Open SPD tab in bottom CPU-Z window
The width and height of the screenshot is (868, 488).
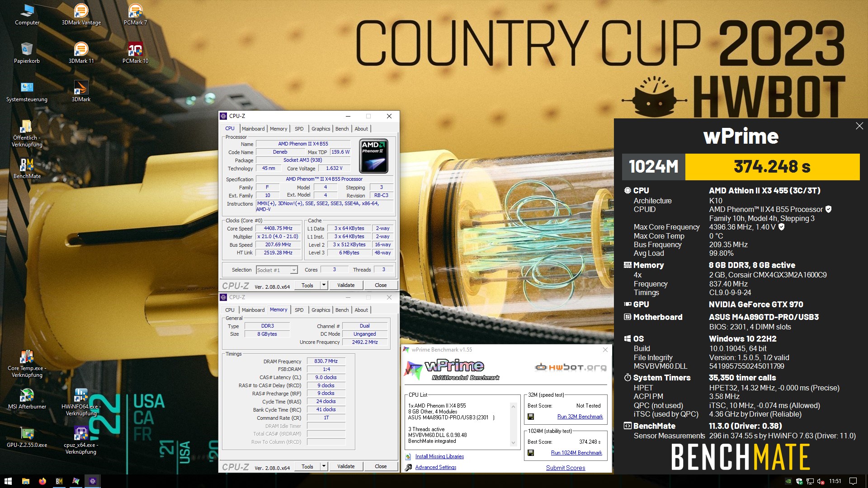tap(299, 310)
